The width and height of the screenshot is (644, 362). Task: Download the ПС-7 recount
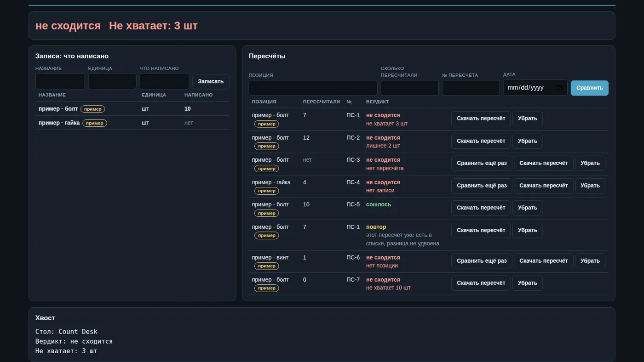pos(481,283)
